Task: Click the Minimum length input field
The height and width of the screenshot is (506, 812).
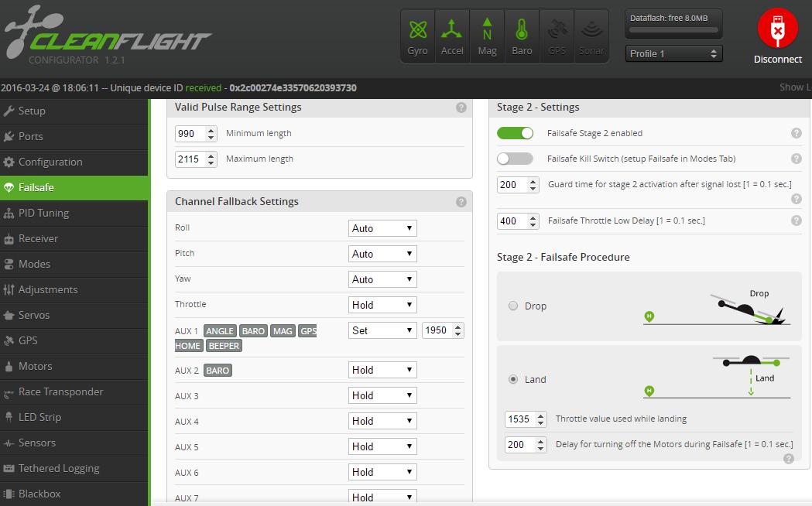Action: [196, 134]
